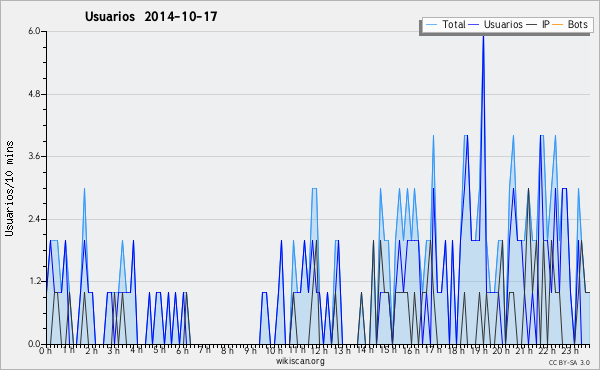The width and height of the screenshot is (600, 370).
Task: Click the '9 h' x-axis label
Action: pyautogui.click(x=250, y=350)
